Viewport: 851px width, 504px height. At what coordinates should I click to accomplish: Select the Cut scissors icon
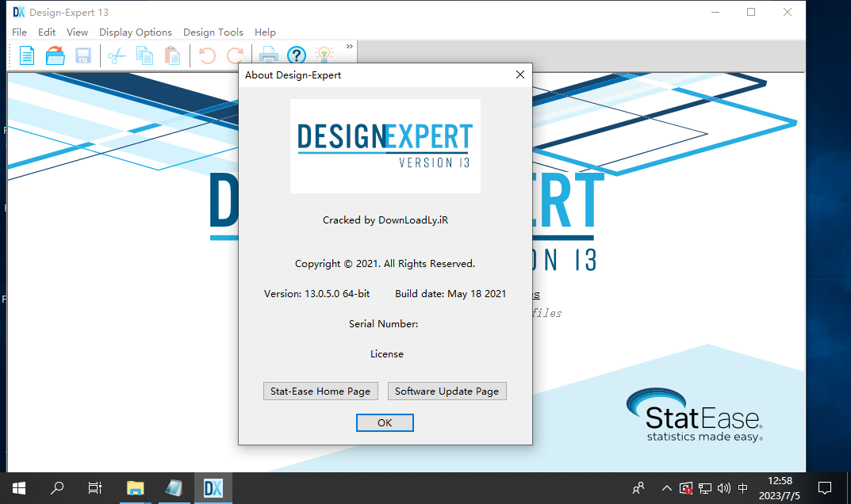pyautogui.click(x=116, y=55)
